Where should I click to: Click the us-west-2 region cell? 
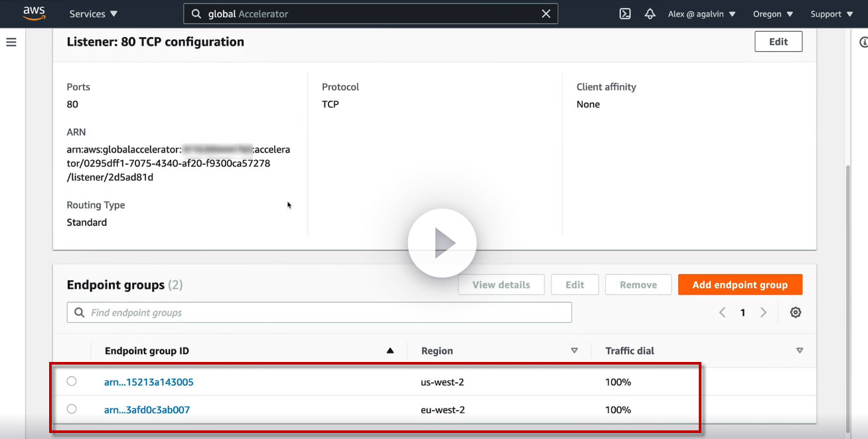(x=443, y=382)
